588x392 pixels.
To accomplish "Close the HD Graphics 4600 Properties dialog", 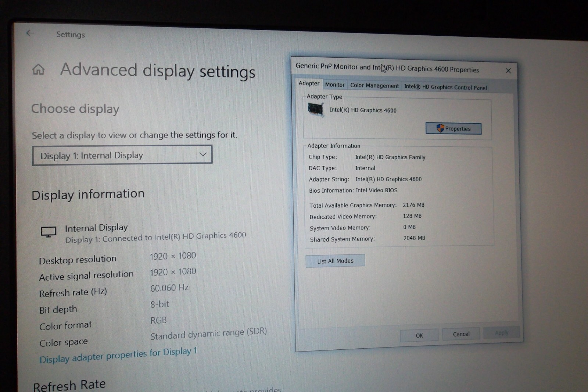I will [508, 71].
